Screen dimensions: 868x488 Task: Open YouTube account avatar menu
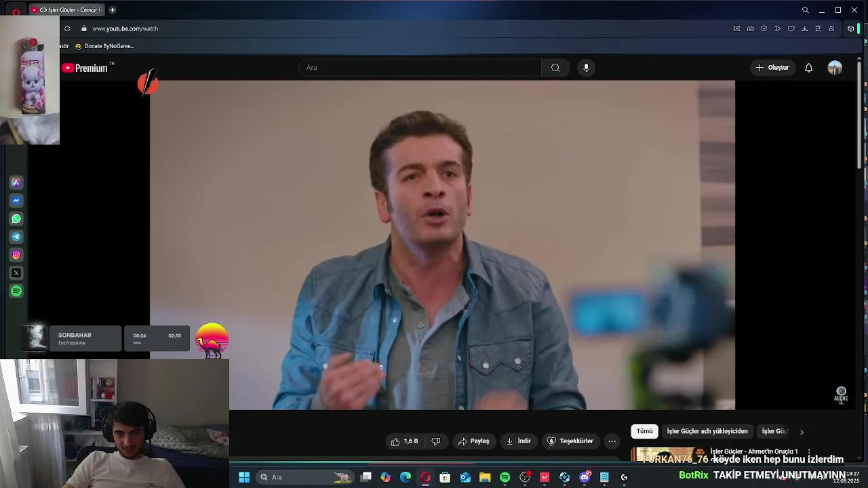point(835,68)
